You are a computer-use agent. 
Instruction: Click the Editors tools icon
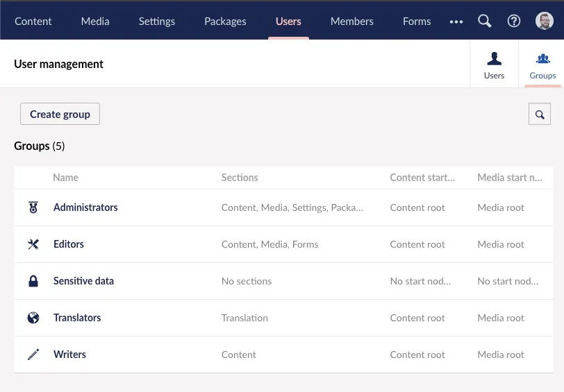pyautogui.click(x=33, y=244)
